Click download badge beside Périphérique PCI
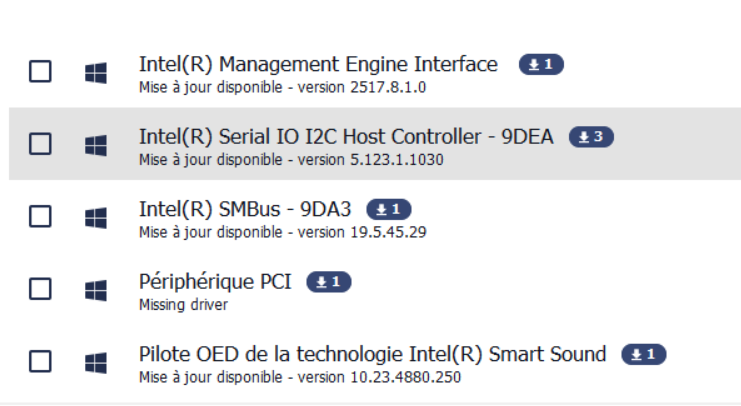 tap(329, 282)
